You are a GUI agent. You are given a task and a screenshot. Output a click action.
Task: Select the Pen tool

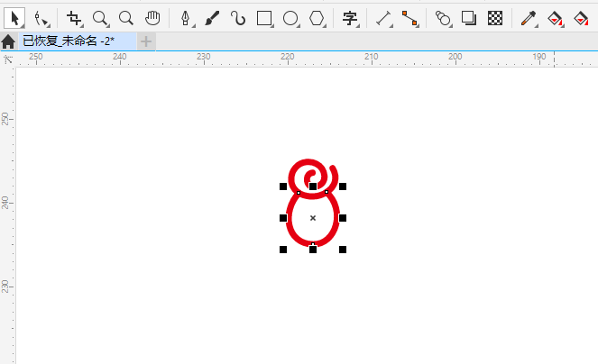coord(186,18)
